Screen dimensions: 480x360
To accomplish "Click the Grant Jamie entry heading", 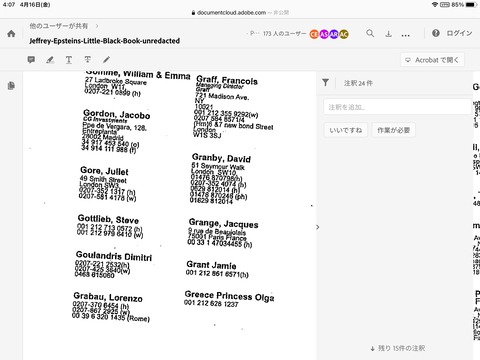I will pos(211,265).
